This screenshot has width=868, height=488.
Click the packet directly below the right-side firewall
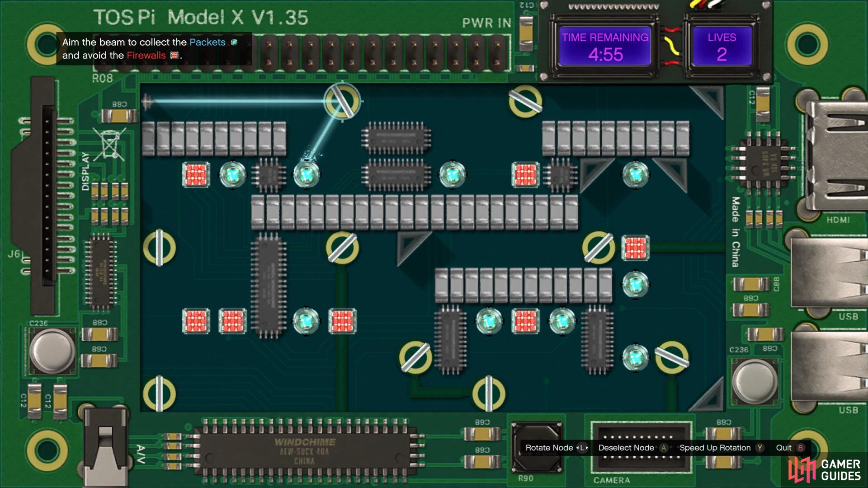pos(635,284)
